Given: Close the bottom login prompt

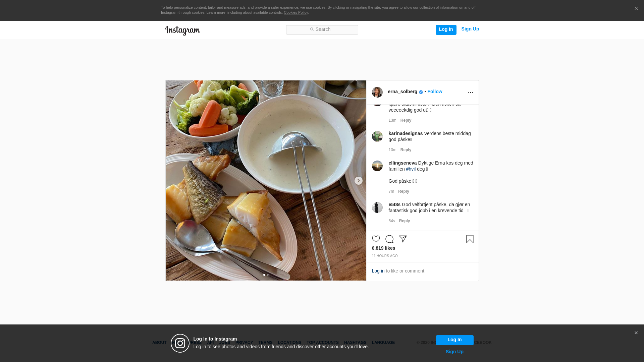Looking at the screenshot, I should [x=636, y=333].
